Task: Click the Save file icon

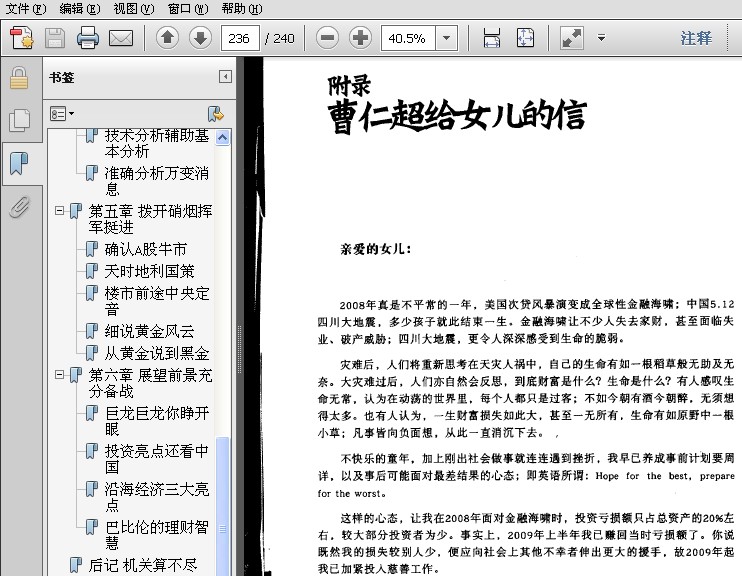Action: [55, 38]
